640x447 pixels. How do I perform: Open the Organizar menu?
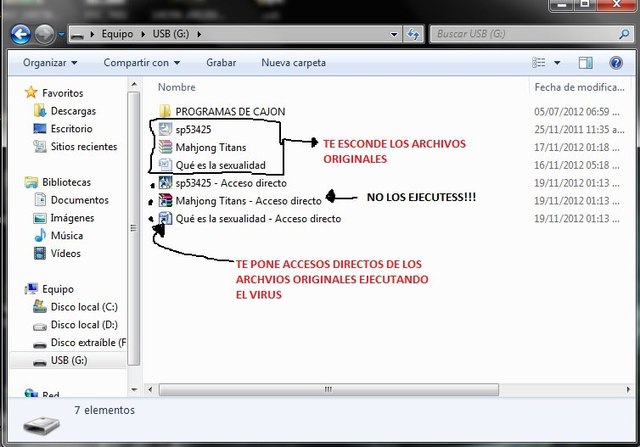tap(50, 63)
